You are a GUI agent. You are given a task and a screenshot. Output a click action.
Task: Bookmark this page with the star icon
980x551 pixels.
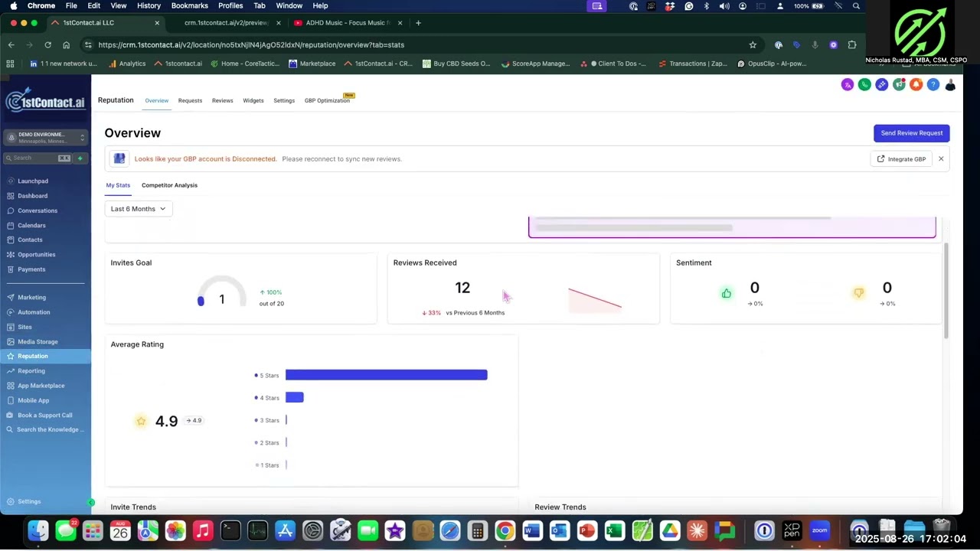tap(753, 44)
